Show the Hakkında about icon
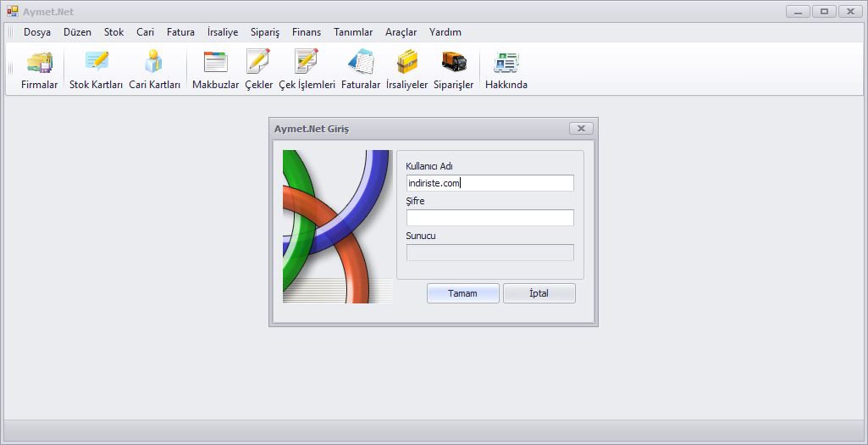This screenshot has width=868, height=445. [x=506, y=70]
